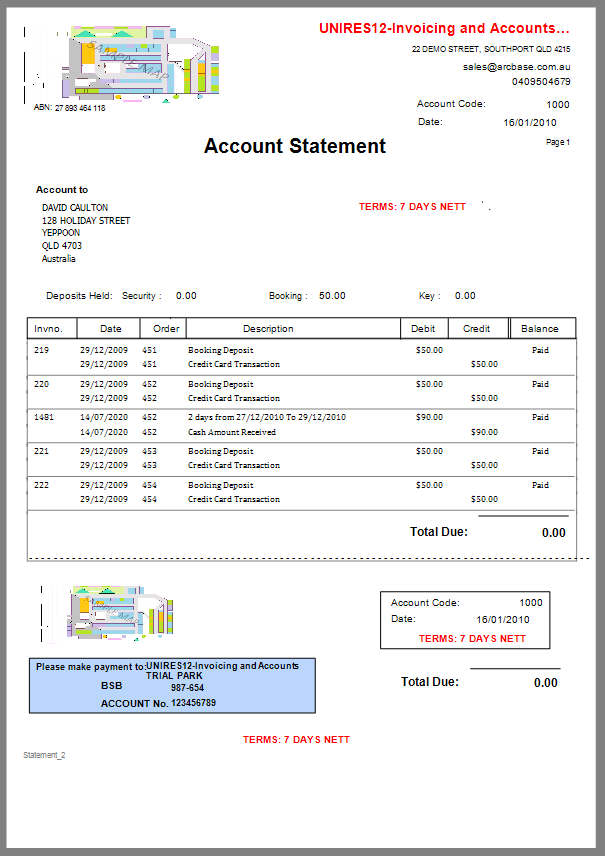Click the Credit column header

pyautogui.click(x=476, y=329)
